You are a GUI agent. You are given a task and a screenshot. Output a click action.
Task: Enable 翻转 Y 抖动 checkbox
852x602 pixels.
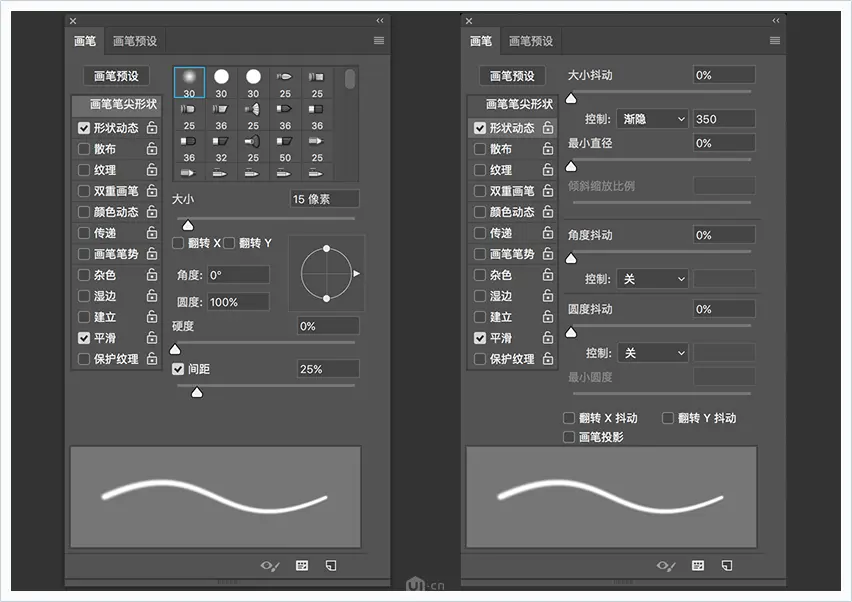tap(668, 418)
